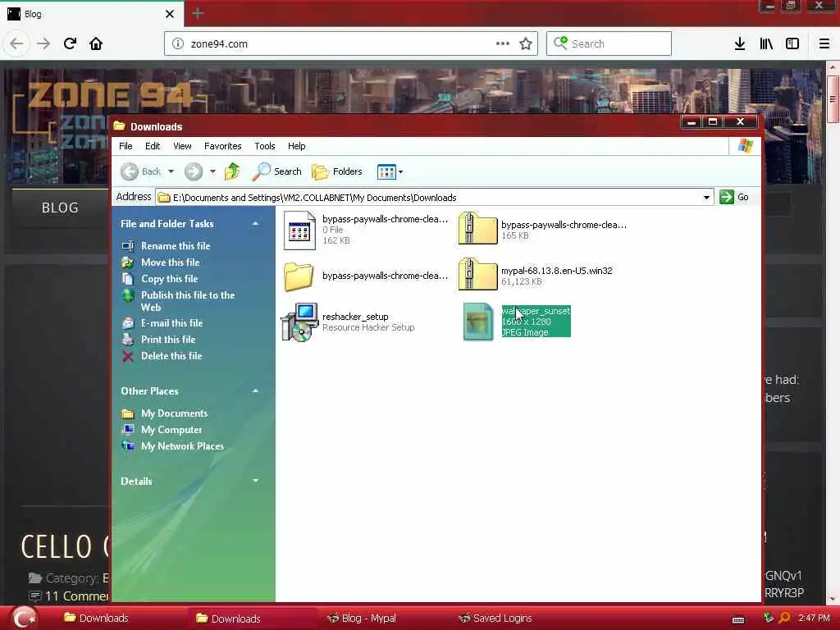Open a new browser tab

[x=198, y=13]
